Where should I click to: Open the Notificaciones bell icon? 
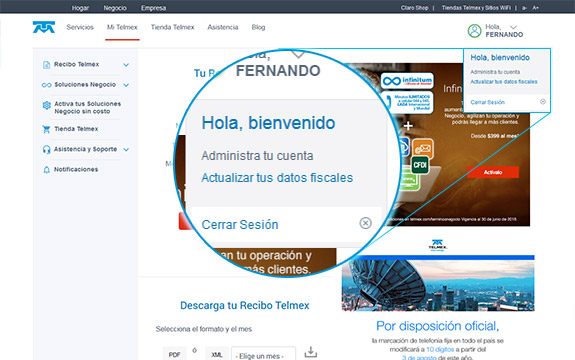point(47,170)
